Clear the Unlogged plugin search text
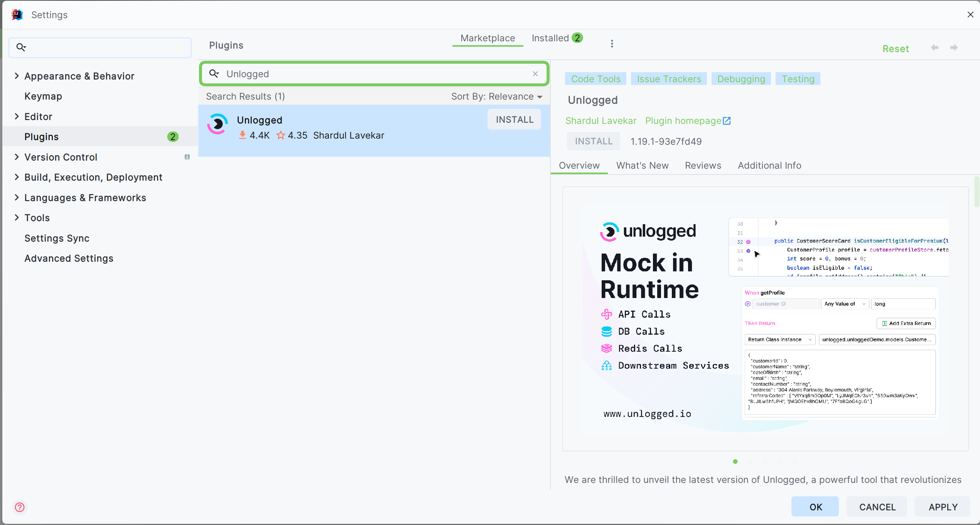 (535, 74)
